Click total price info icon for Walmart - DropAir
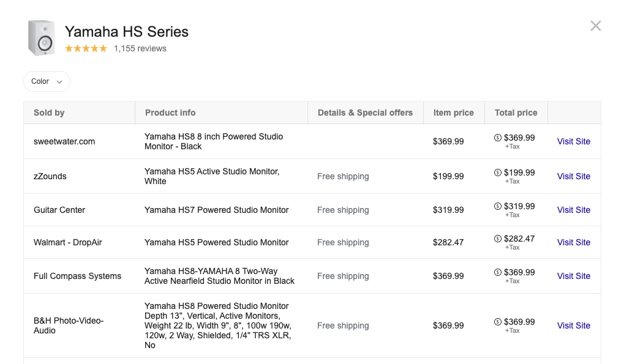The height and width of the screenshot is (364, 624). (498, 239)
